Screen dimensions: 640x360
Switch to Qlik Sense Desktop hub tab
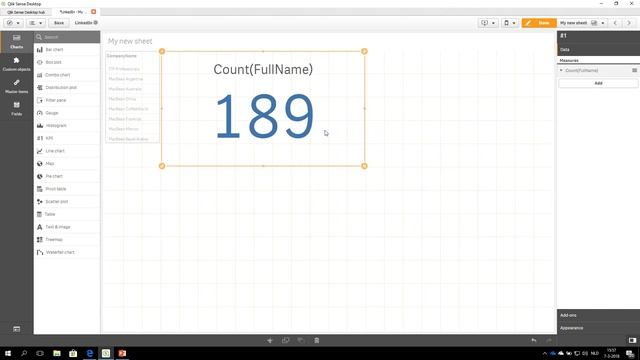pyautogui.click(x=26, y=12)
